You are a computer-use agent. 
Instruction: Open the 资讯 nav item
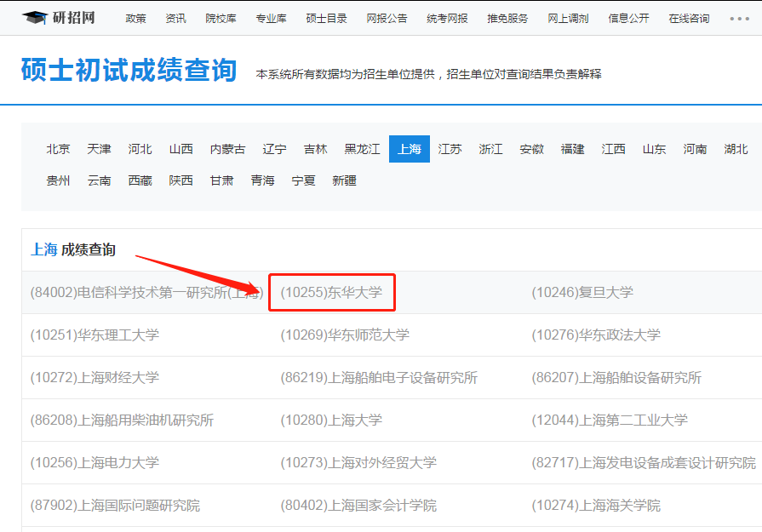tap(175, 19)
